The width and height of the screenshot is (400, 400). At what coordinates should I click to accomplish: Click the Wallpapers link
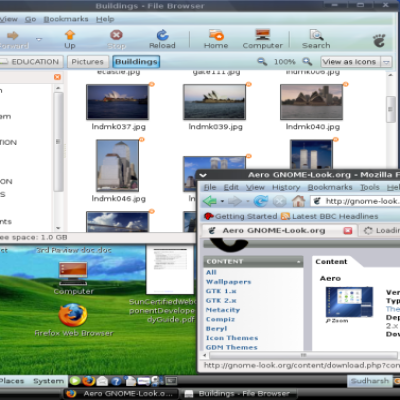pyautogui.click(x=228, y=282)
